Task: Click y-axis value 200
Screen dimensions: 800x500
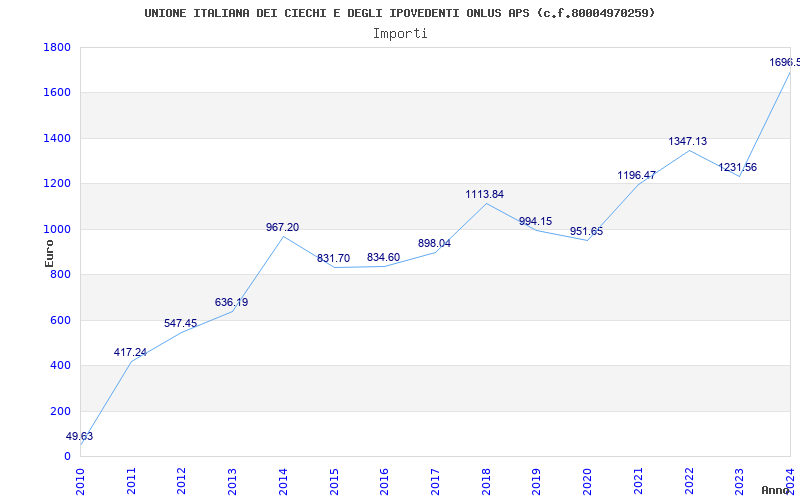Action: click(x=60, y=411)
